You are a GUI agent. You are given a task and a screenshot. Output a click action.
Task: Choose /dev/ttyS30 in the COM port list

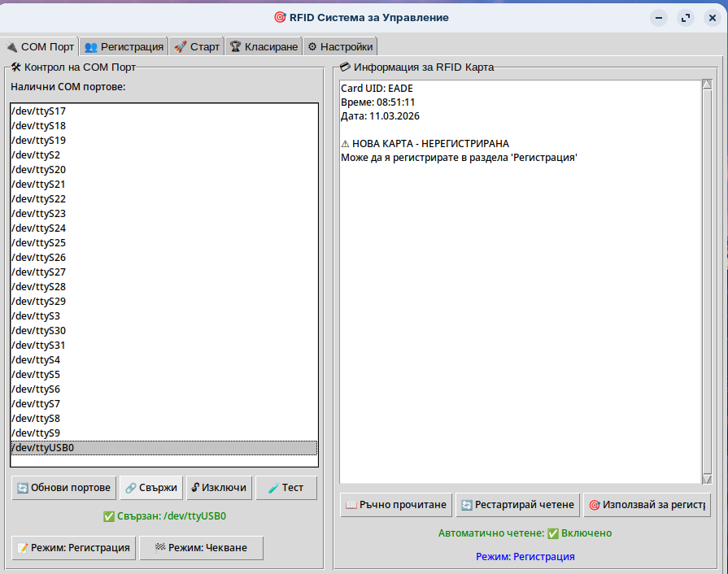click(x=163, y=331)
